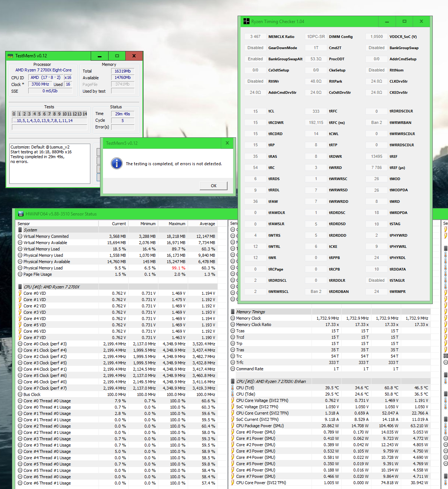Click the System group chip icon

[x=20, y=230]
